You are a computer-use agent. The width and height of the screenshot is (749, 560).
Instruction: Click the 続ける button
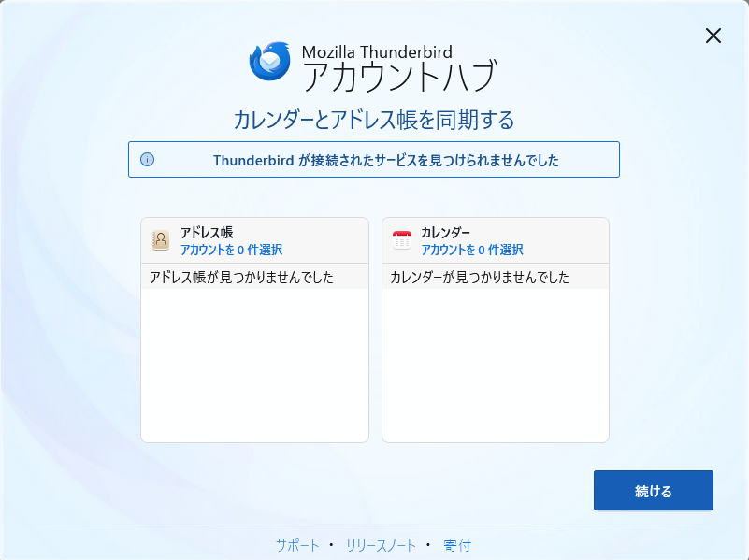[x=653, y=491]
